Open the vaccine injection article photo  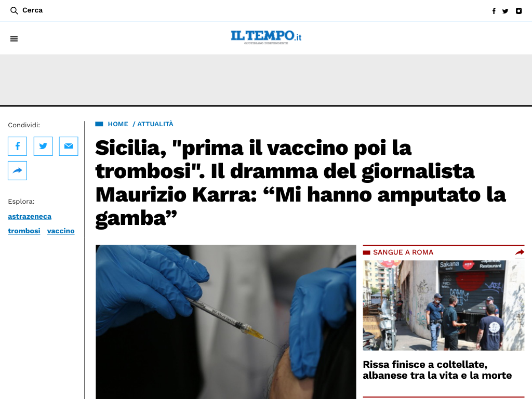pos(226,322)
